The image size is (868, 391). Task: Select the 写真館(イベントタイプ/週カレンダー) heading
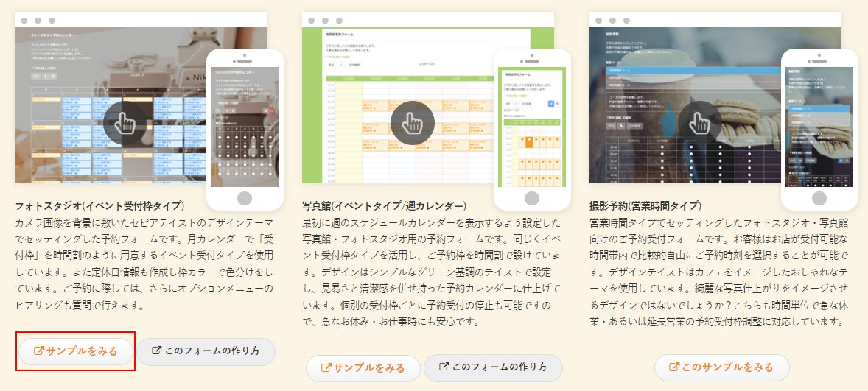coord(383,205)
